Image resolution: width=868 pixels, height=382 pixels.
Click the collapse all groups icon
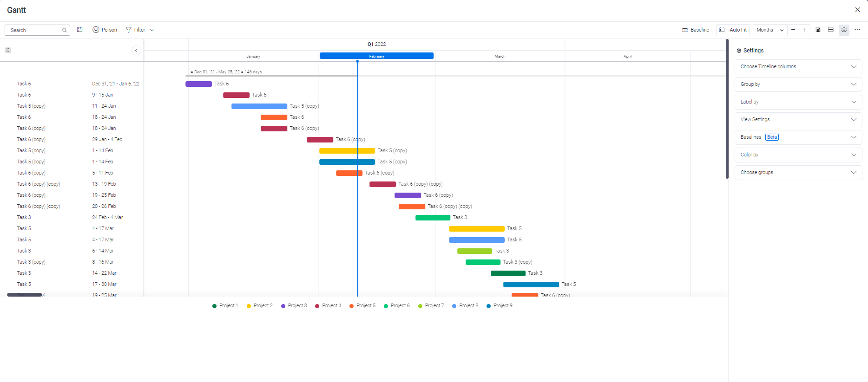tap(8, 50)
